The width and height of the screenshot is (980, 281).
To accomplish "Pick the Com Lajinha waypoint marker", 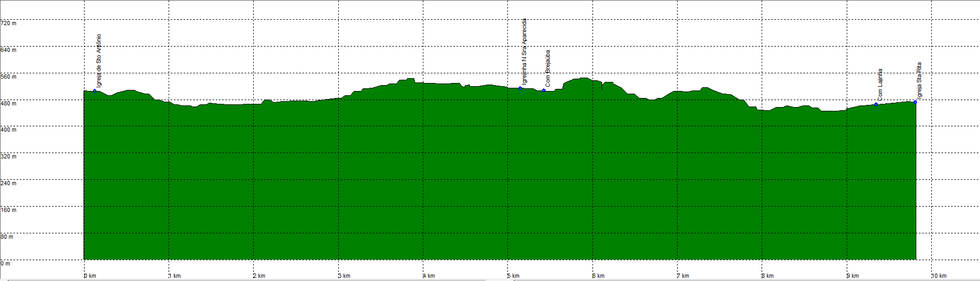I will [876, 104].
